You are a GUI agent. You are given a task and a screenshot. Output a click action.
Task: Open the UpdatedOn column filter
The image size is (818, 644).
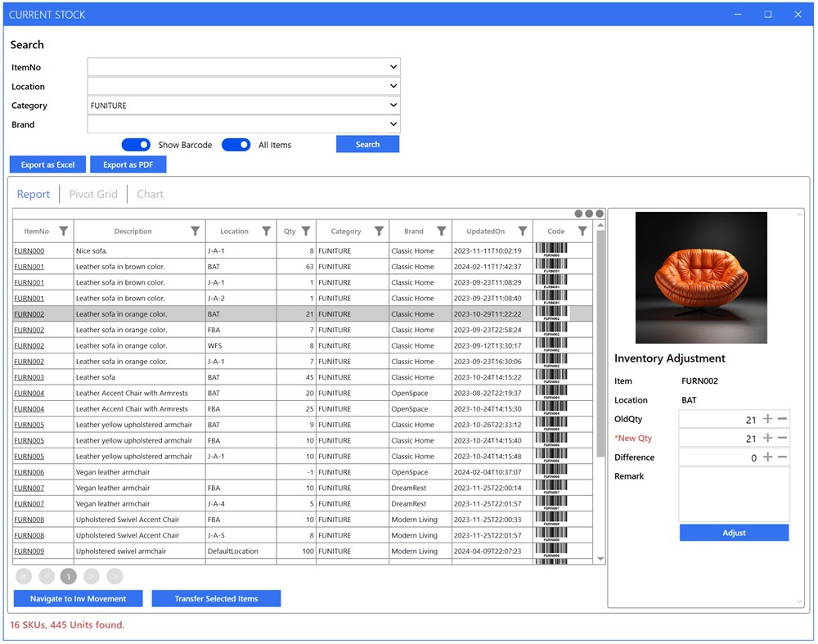click(x=524, y=230)
